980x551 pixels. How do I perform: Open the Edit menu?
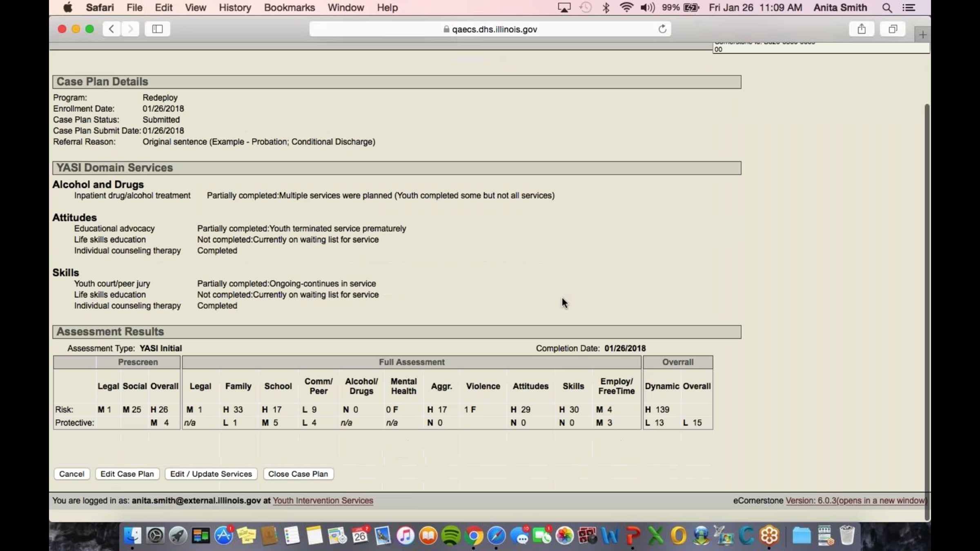coord(164,7)
